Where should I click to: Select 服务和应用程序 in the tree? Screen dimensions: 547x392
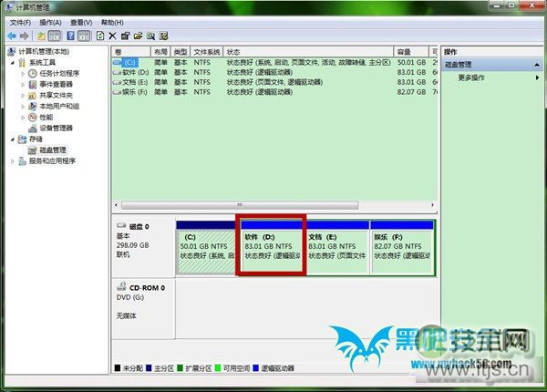(52, 160)
